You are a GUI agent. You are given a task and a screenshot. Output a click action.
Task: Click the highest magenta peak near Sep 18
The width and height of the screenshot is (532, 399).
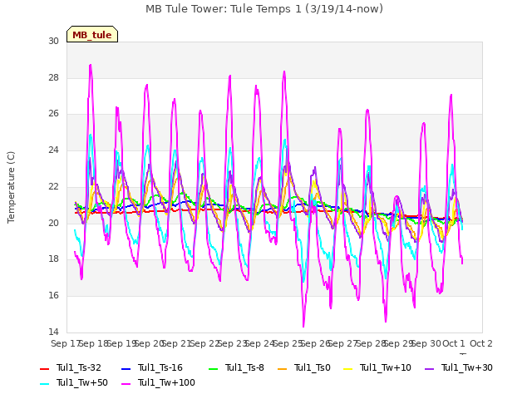[91, 65]
